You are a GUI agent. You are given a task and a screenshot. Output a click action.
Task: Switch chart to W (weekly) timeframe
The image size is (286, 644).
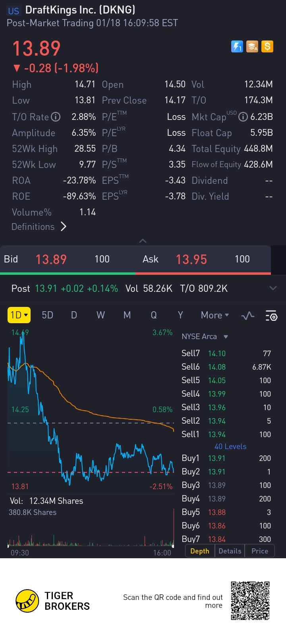point(101,315)
